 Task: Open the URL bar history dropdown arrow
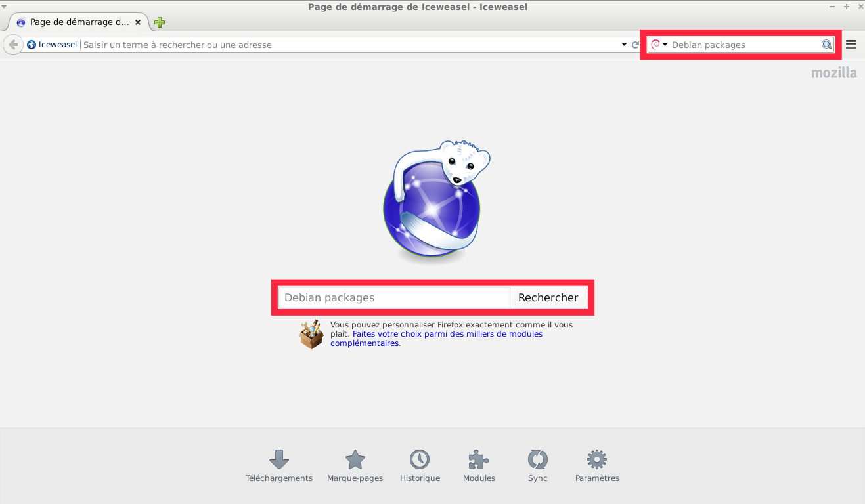pyautogui.click(x=624, y=45)
